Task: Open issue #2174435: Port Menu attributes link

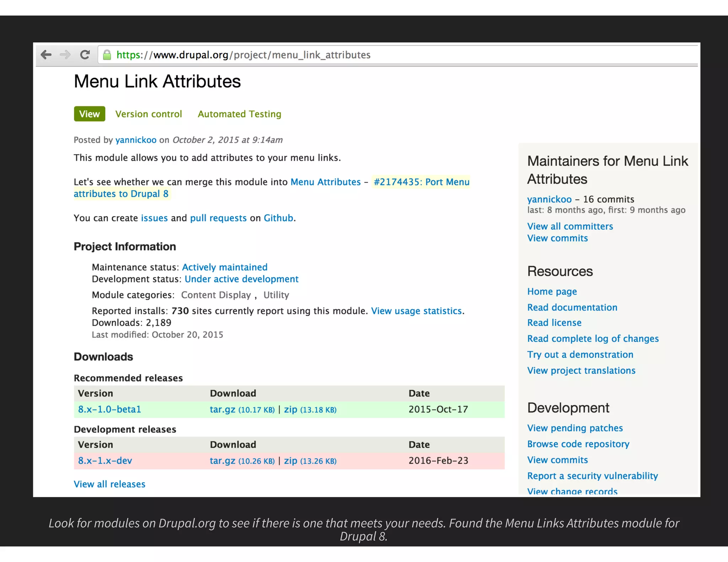Action: 272,188
